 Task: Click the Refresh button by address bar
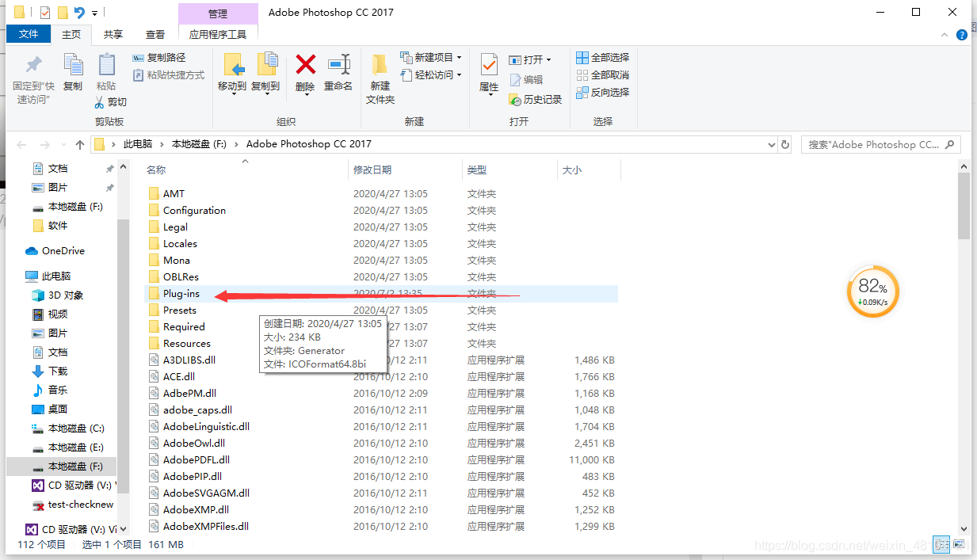pos(785,145)
